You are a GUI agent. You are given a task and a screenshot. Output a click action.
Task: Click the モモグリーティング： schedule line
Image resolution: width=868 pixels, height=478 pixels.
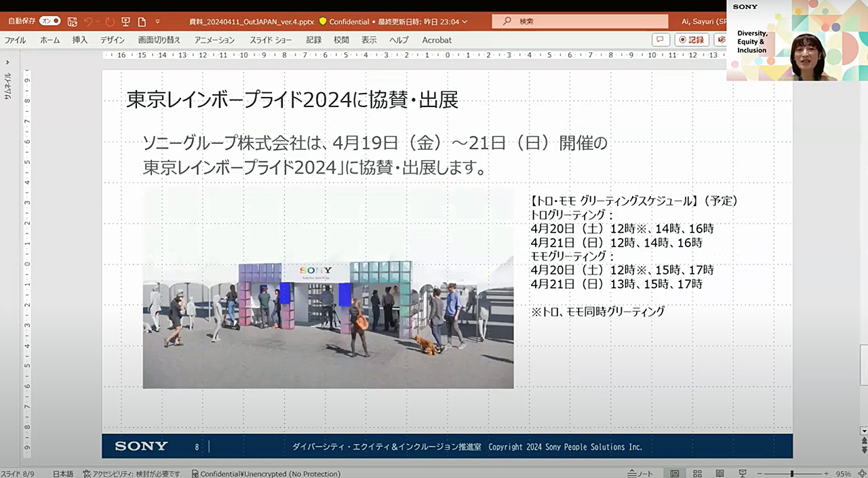click(572, 256)
